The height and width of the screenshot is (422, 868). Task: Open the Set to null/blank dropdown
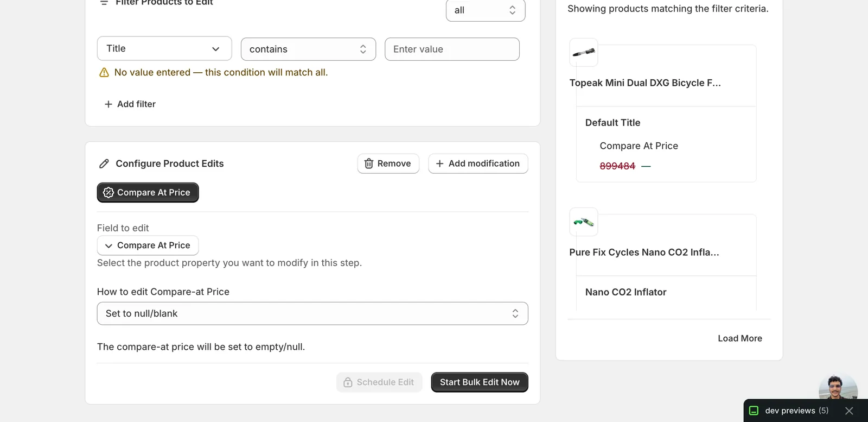point(312,313)
